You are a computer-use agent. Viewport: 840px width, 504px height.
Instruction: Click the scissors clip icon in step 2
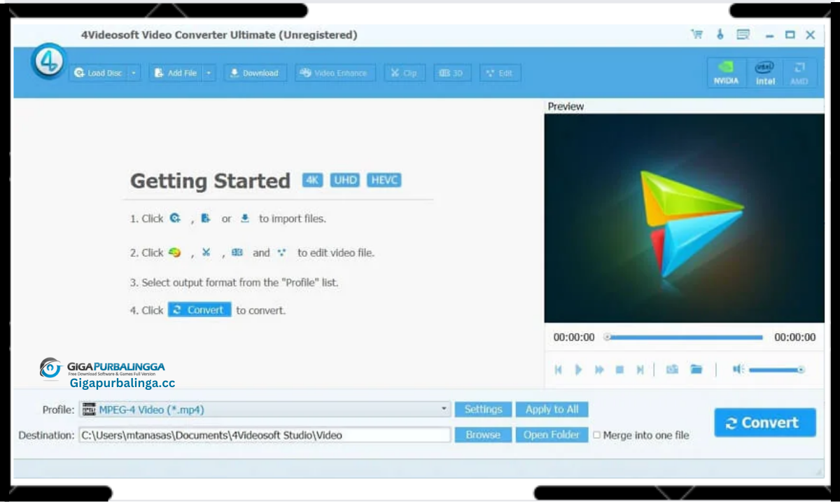[x=206, y=253]
